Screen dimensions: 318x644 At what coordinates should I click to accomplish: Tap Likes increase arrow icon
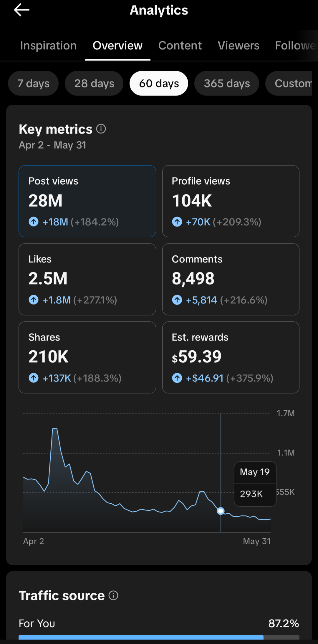click(34, 300)
